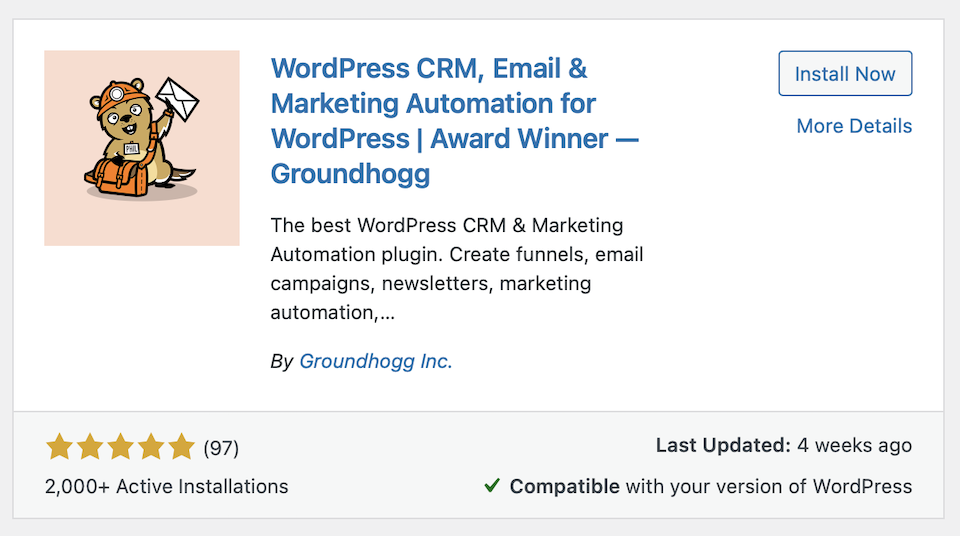Viewport: 960px width, 536px height.
Task: Click the Groundhogg mascot plugin thumbnail
Action: [x=142, y=148]
